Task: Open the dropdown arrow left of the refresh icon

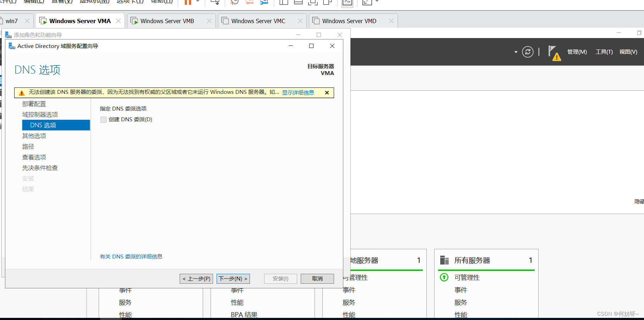Action: click(516, 52)
